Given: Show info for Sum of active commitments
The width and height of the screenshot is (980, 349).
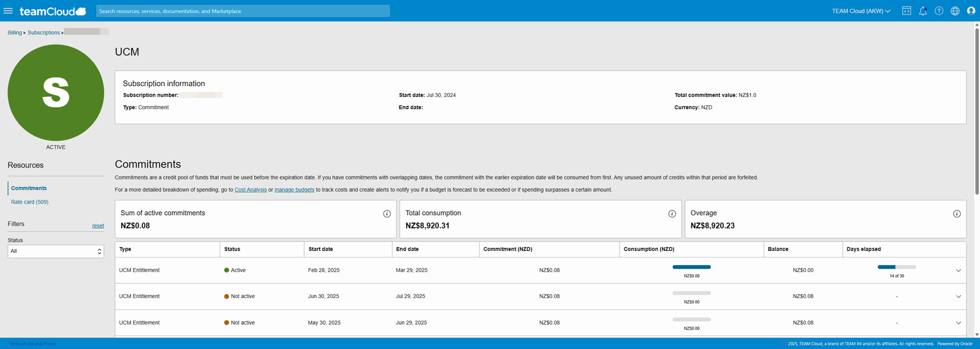Looking at the screenshot, I should click(387, 214).
